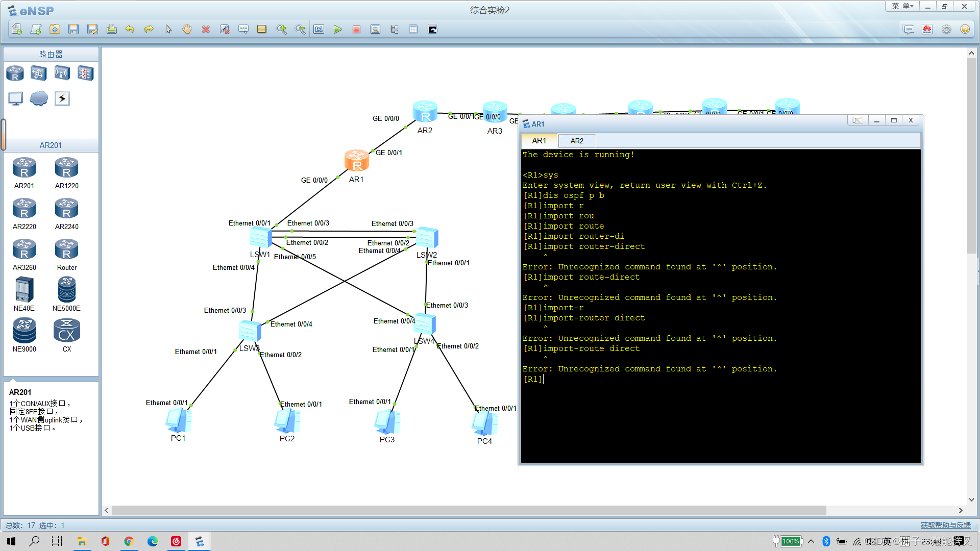Click the red X delete tool

[x=206, y=30]
